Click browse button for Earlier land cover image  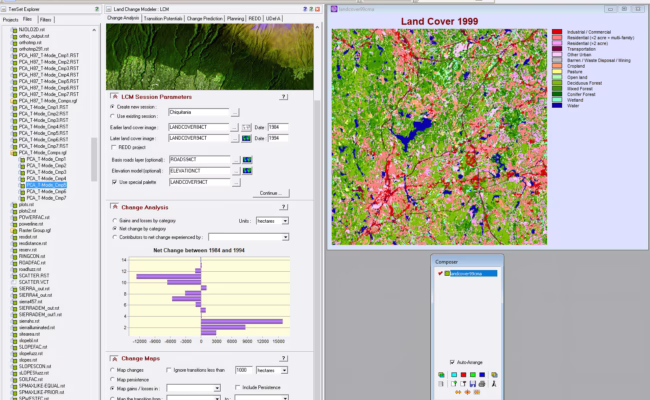point(235,127)
